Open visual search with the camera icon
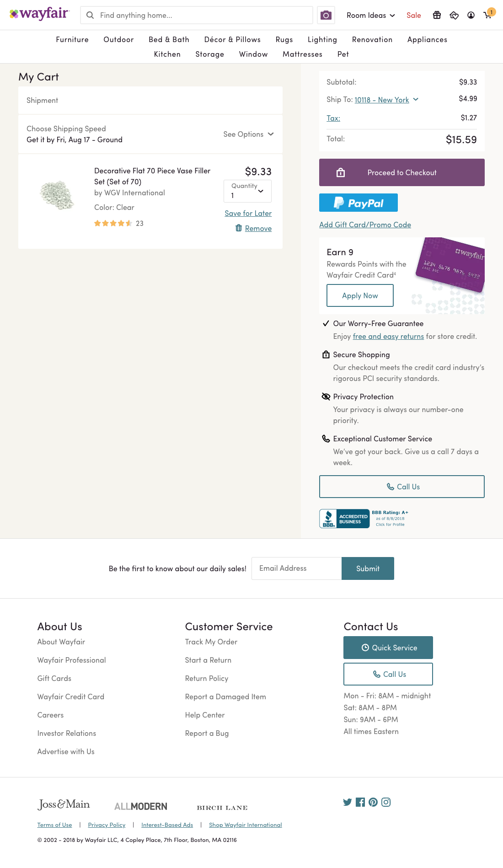Viewport: 503px width, 868px height. 326,15
